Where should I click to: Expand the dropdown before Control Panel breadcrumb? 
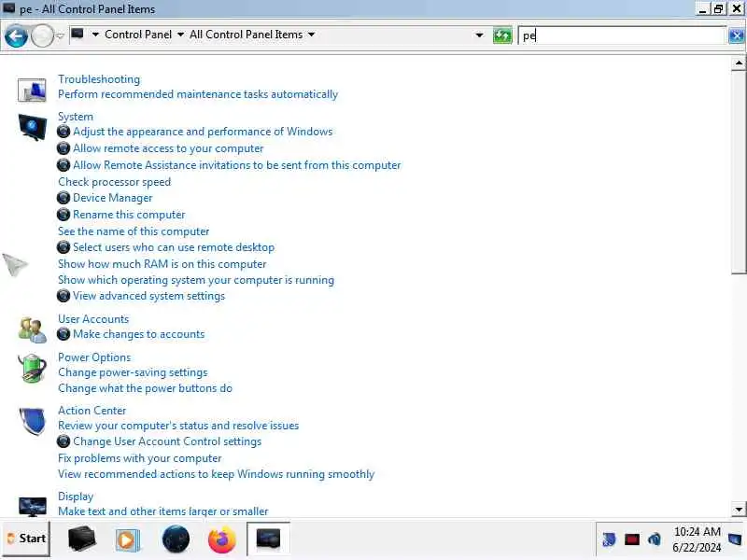click(x=95, y=35)
